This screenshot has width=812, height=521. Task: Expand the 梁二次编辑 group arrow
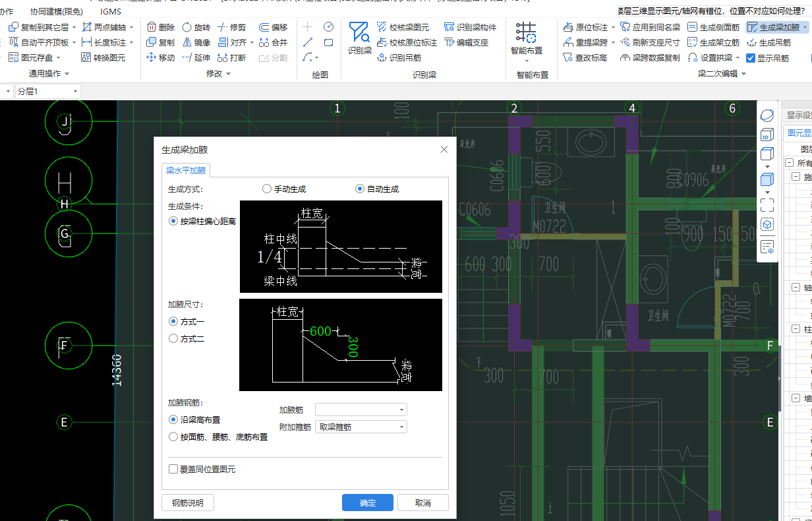tap(743, 74)
